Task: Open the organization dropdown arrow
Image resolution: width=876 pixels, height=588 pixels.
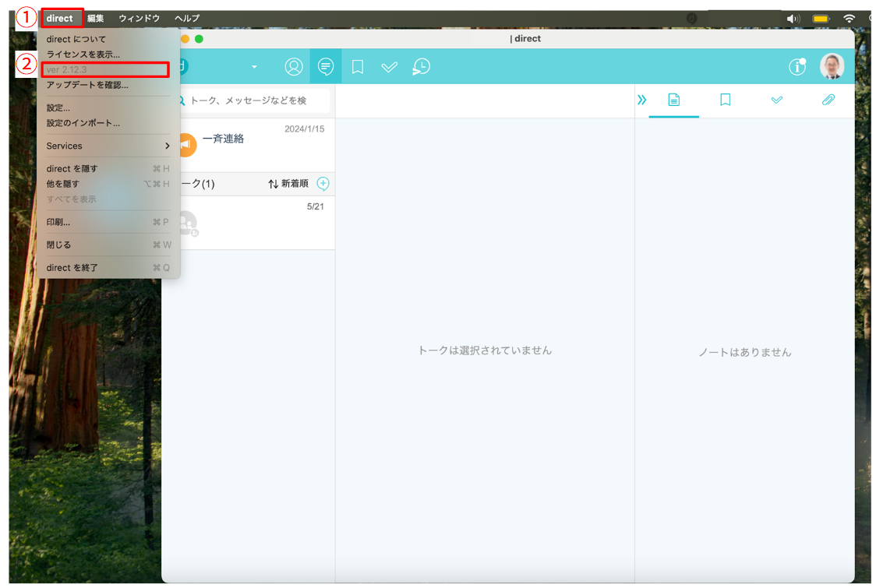Action: click(254, 68)
